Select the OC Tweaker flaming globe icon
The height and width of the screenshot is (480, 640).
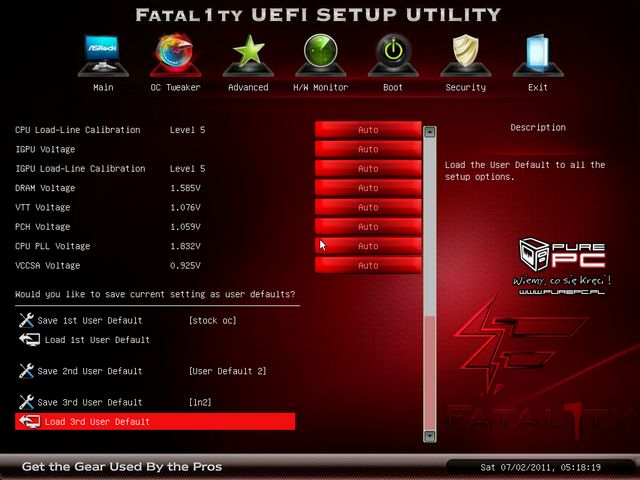[176, 56]
